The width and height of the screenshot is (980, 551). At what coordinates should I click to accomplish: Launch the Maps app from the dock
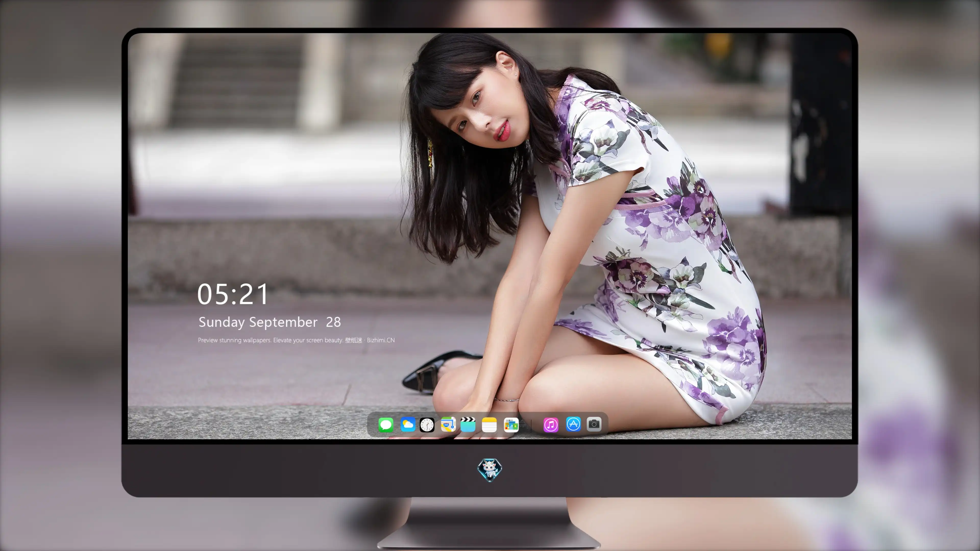click(x=448, y=424)
